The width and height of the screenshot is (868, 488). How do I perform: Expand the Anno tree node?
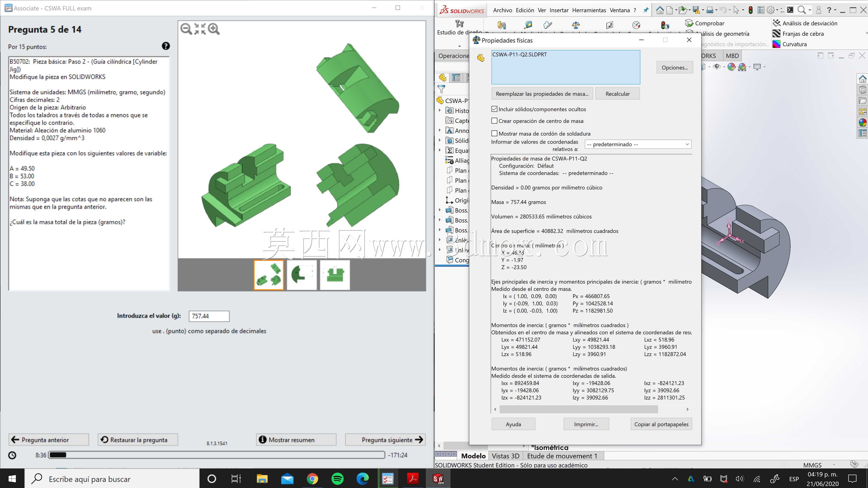pos(439,130)
